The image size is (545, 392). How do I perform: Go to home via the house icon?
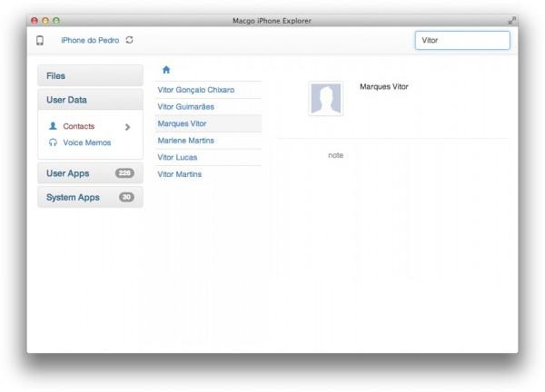coord(166,70)
